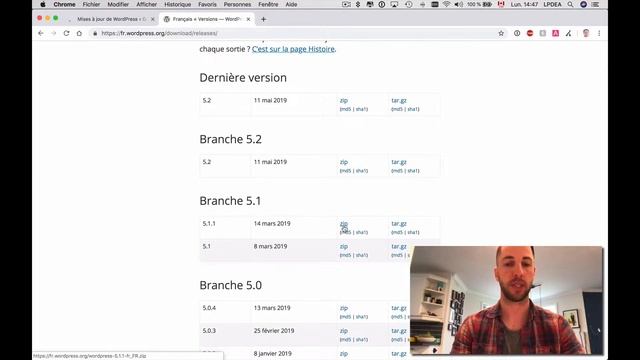Open the Apple menu

click(43, 4)
